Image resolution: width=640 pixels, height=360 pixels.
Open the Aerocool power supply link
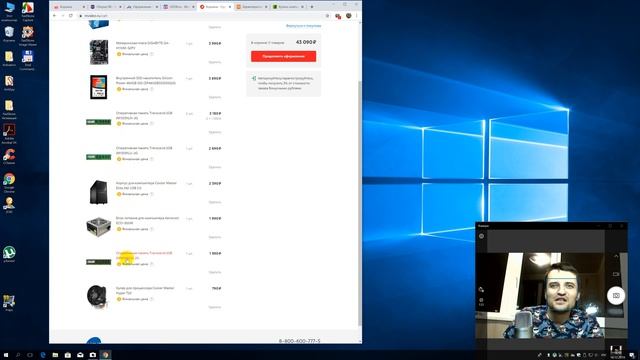click(147, 220)
